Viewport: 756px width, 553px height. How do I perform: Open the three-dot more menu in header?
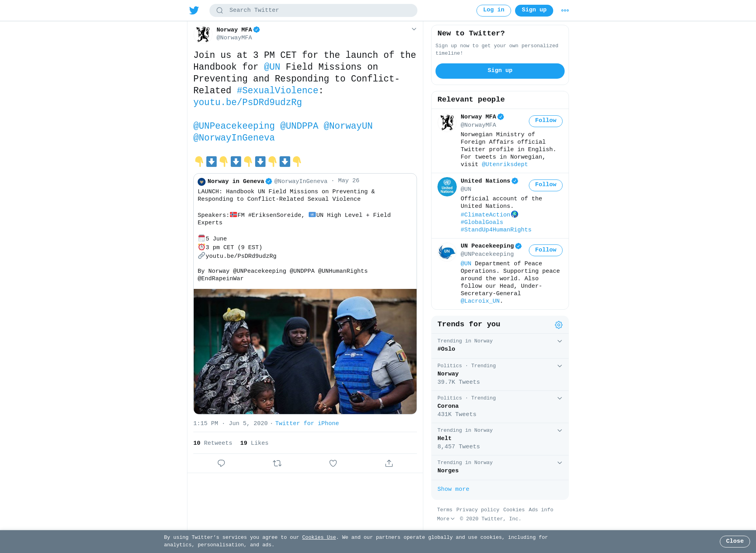tap(565, 11)
